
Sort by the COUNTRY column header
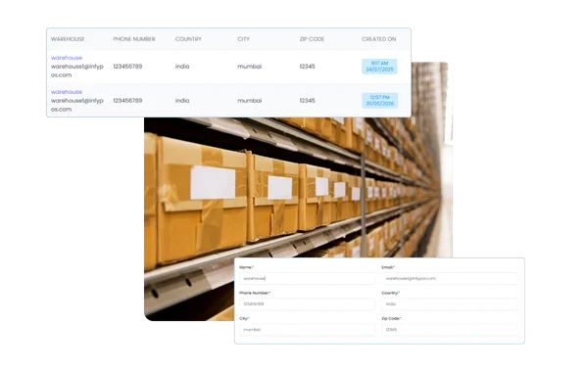[x=188, y=39]
